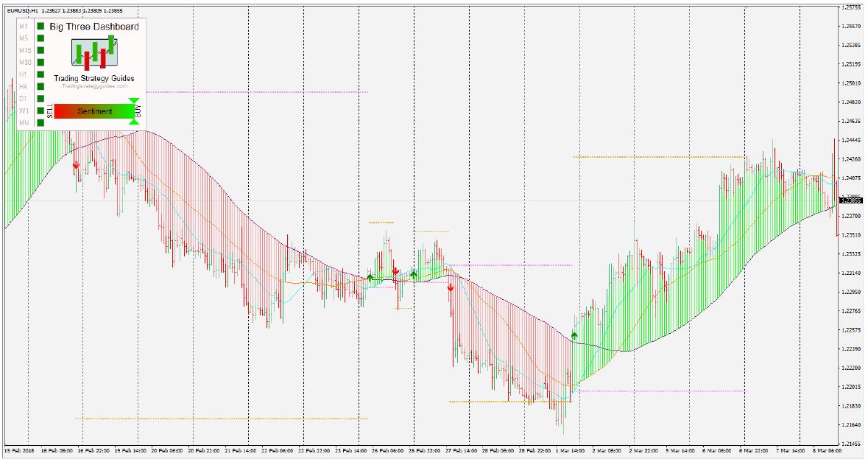Screen dimensions: 868x465
Task: Click the EURUSD,H1 chart title text
Action: coord(23,10)
